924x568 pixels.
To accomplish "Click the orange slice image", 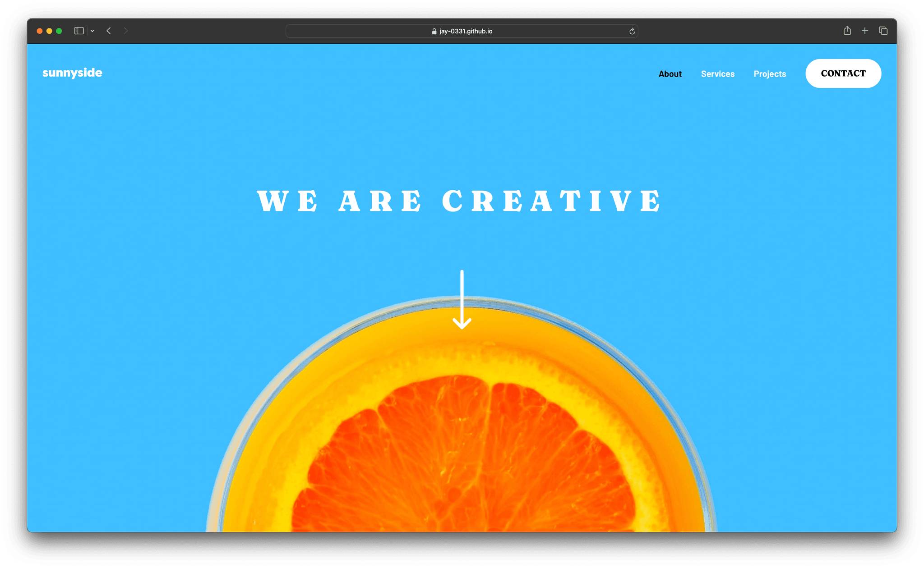I will (x=462, y=451).
